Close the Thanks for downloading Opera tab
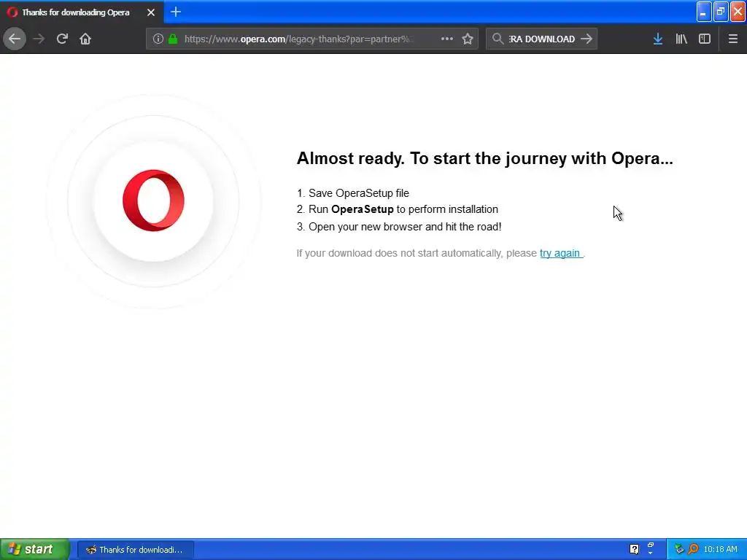Screen dimensions: 747x560 151,12
